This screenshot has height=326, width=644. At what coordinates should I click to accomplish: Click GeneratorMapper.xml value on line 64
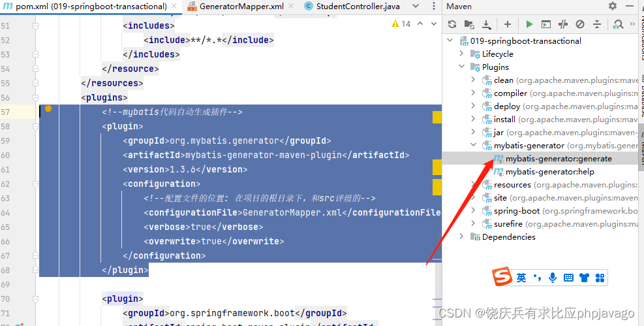point(292,212)
